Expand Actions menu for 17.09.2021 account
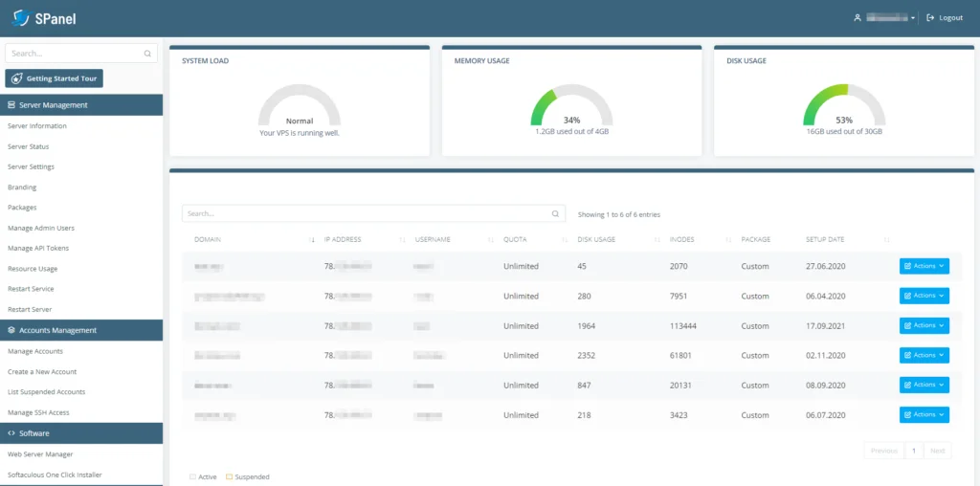The width and height of the screenshot is (980, 486). [x=924, y=325]
